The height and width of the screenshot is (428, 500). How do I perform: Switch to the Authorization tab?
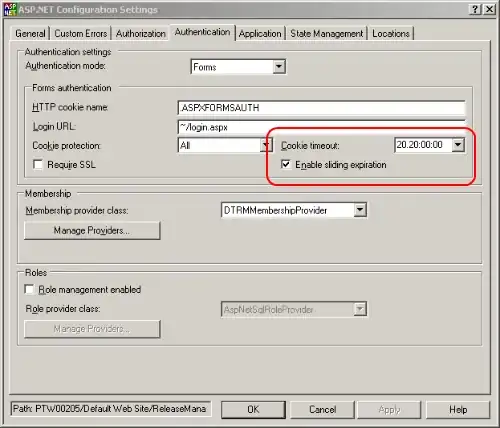(141, 34)
